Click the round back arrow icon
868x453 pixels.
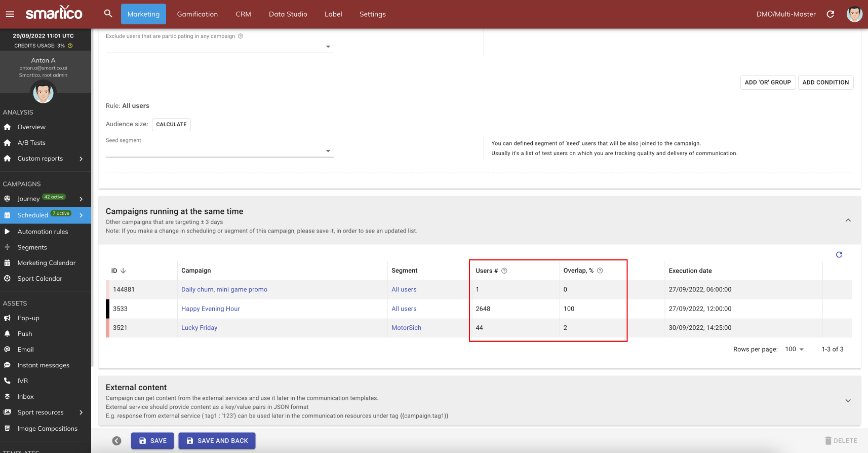[x=117, y=441]
